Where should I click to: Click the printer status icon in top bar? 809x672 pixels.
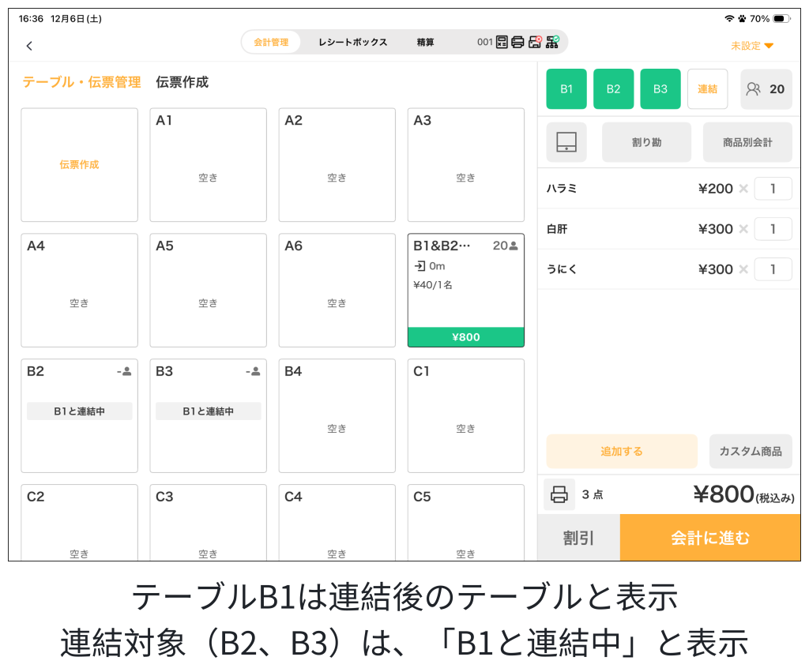517,42
